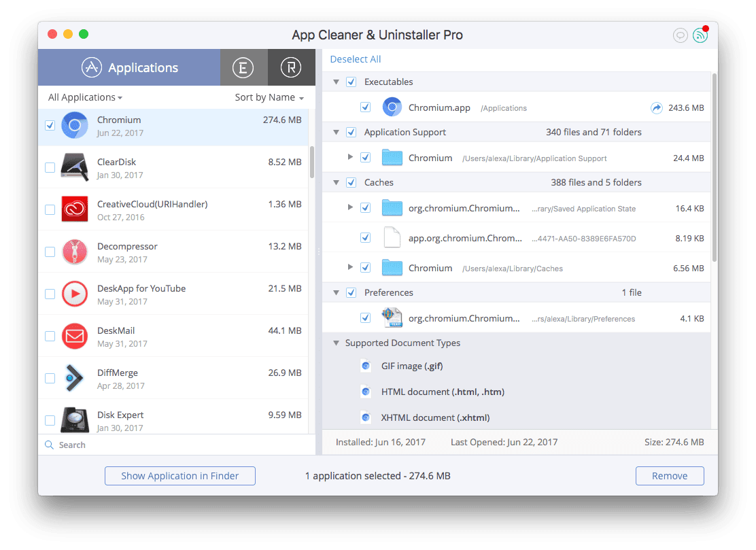
Task: Check the DeskMail checkbox
Action: [x=50, y=336]
